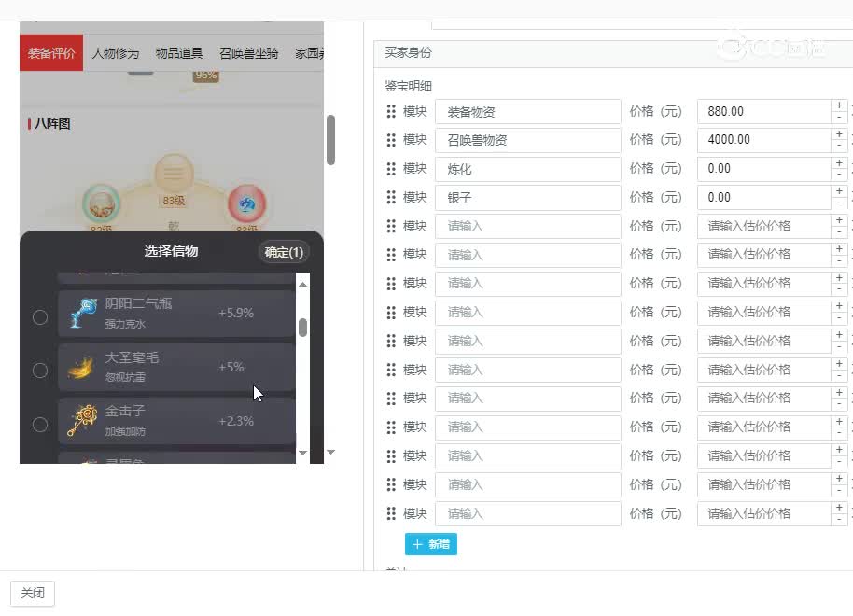Click scroll-up arrow in 选择信物 list

[303, 284]
